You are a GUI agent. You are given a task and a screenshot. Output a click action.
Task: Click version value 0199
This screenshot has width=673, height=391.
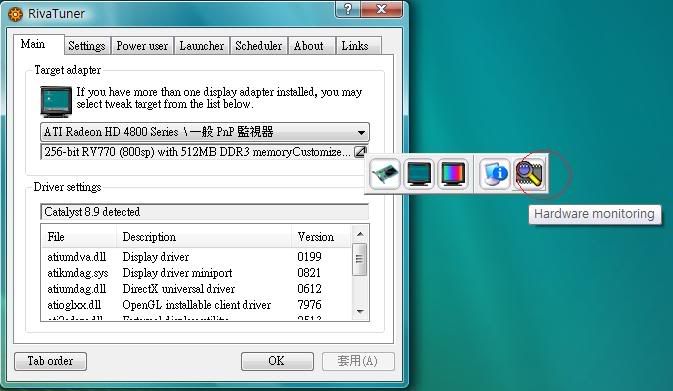coord(309,257)
